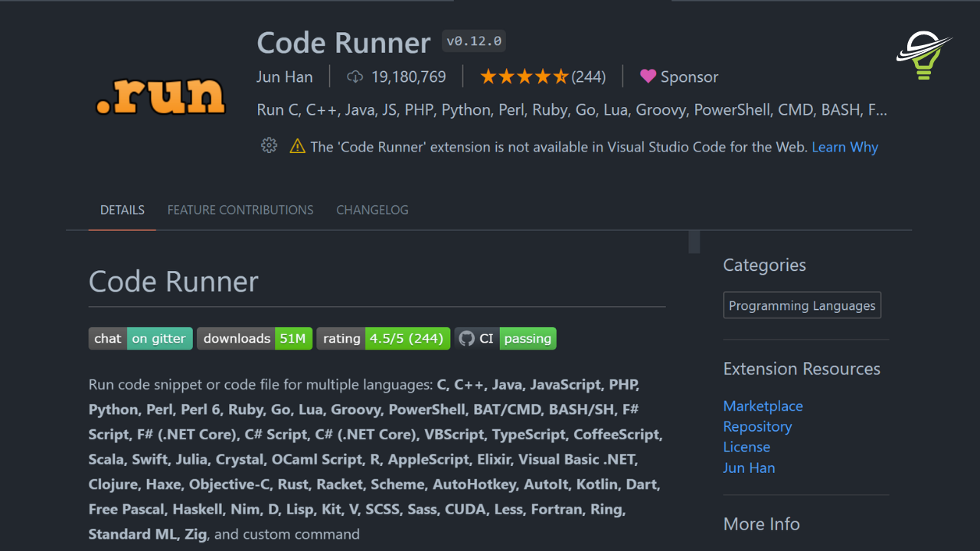Open Jun Han link under Extension Resources

(x=749, y=468)
